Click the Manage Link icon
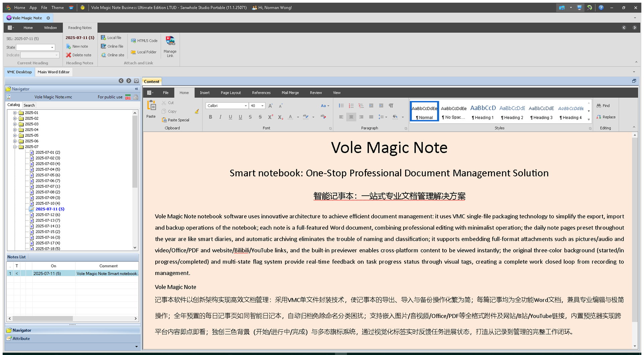The width and height of the screenshot is (644, 355). click(x=170, y=41)
